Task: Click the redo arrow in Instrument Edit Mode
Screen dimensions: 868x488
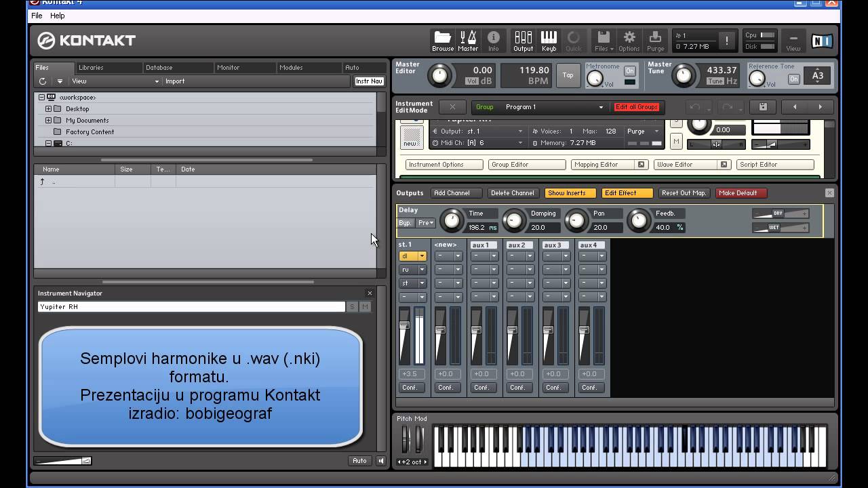Action: [x=726, y=107]
